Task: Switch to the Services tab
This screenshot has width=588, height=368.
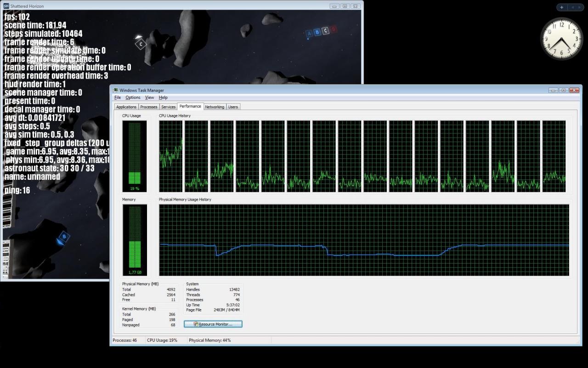Action: pos(169,107)
